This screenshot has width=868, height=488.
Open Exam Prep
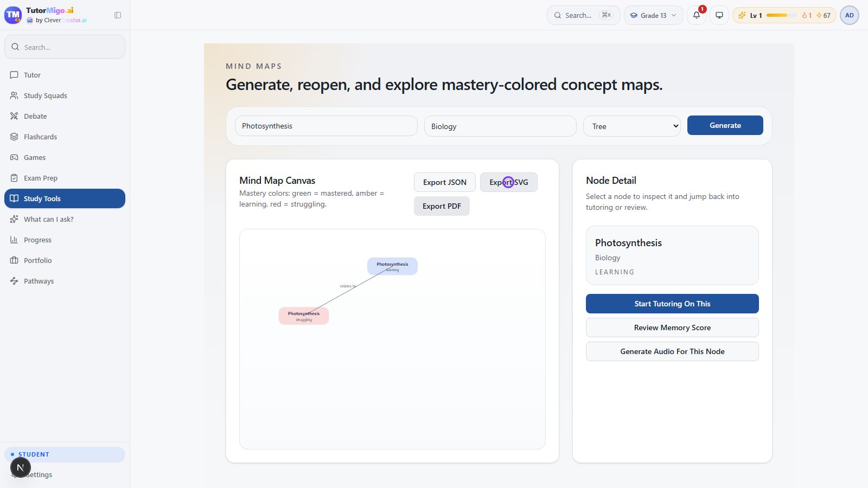coord(65,178)
